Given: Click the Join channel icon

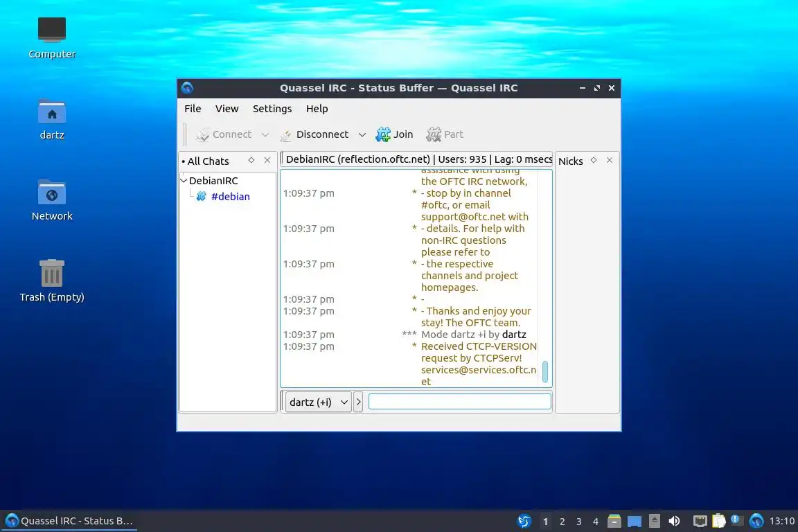Looking at the screenshot, I should (x=382, y=134).
